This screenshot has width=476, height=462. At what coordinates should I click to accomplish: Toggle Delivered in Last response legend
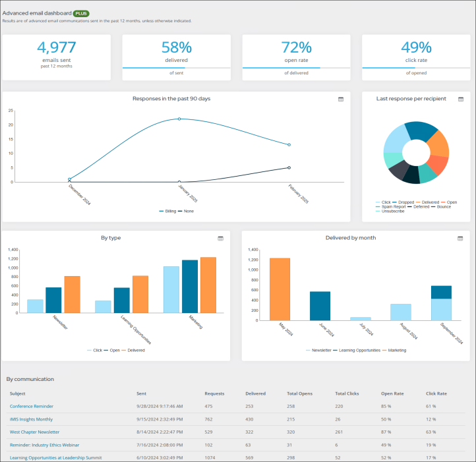pyautogui.click(x=427, y=202)
